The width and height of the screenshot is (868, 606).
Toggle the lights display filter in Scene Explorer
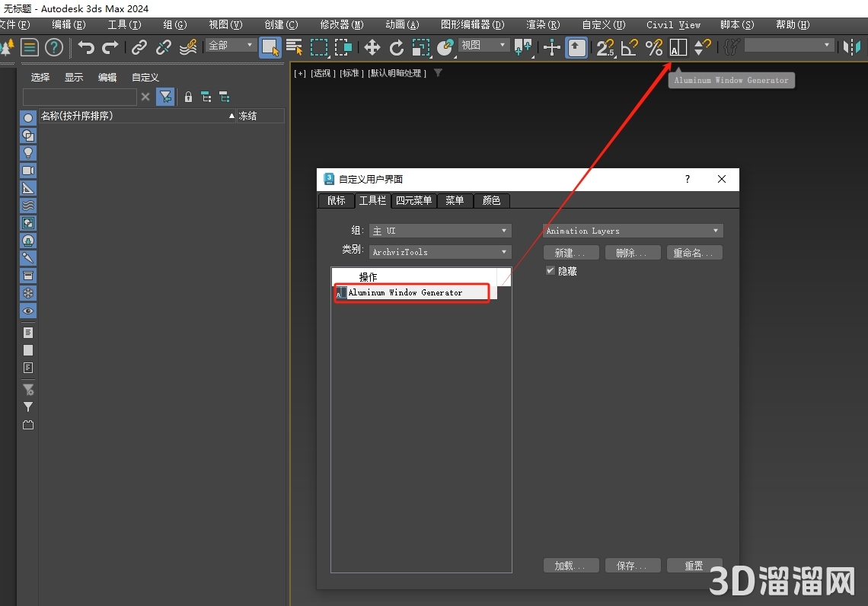coord(28,153)
